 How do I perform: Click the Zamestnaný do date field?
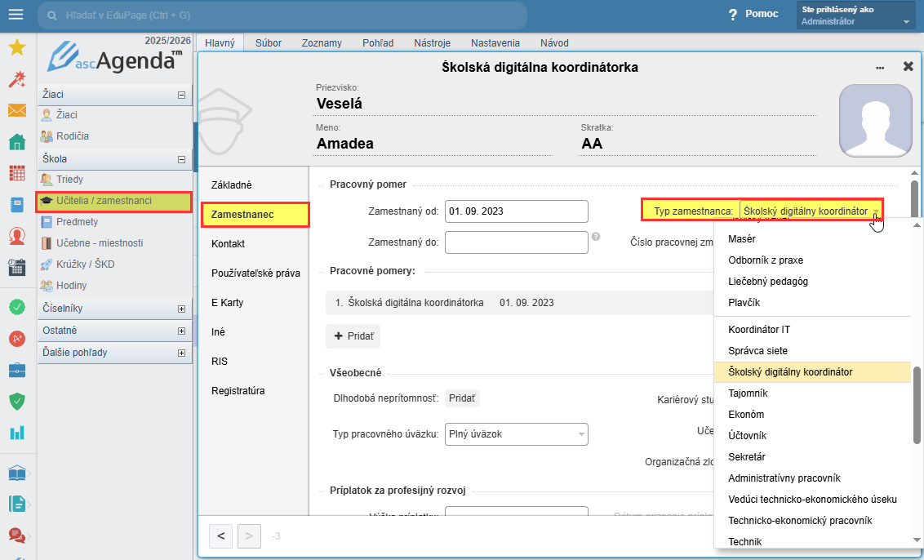coord(516,242)
